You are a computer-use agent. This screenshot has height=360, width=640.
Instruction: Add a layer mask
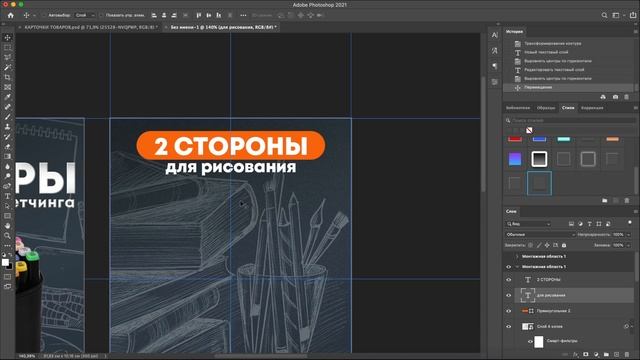586,355
